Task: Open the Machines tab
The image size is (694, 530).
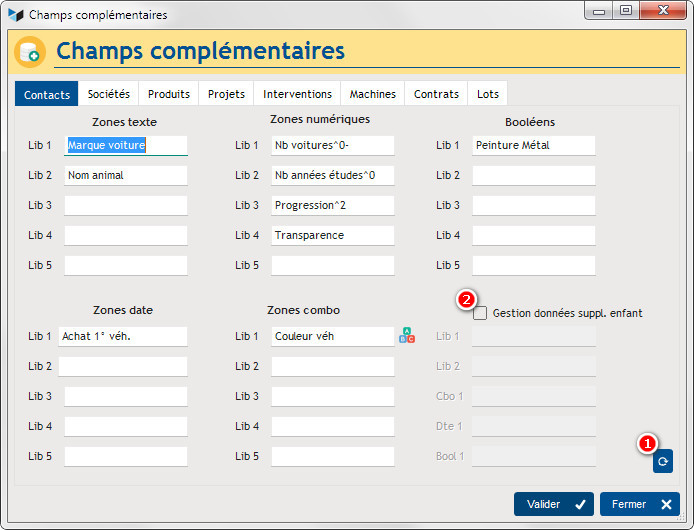Action: coord(372,94)
